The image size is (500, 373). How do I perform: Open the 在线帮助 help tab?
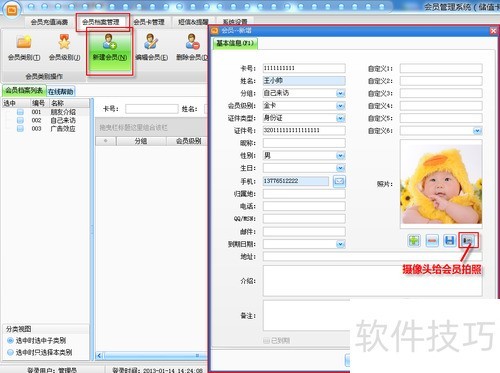pos(60,91)
